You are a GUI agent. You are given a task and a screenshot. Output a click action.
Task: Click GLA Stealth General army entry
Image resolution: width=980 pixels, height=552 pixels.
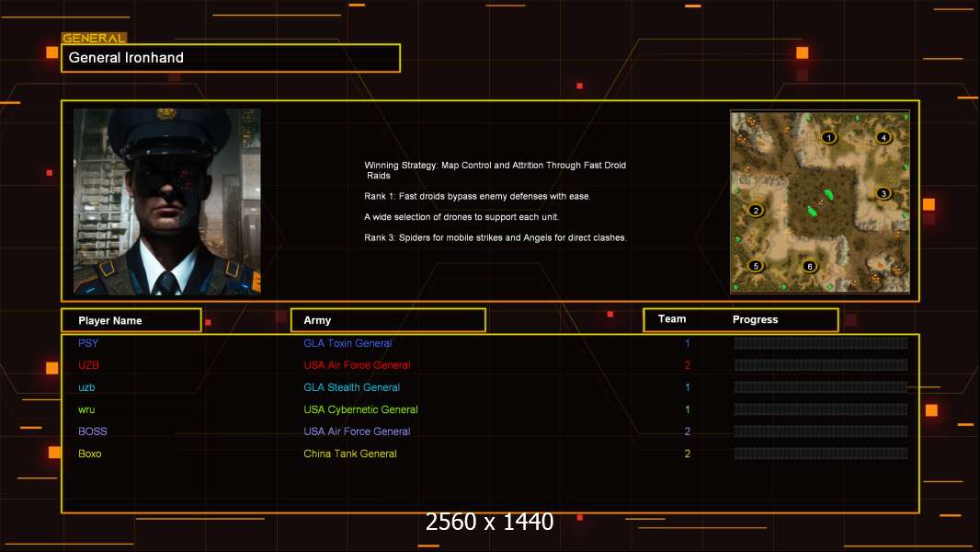coord(351,387)
